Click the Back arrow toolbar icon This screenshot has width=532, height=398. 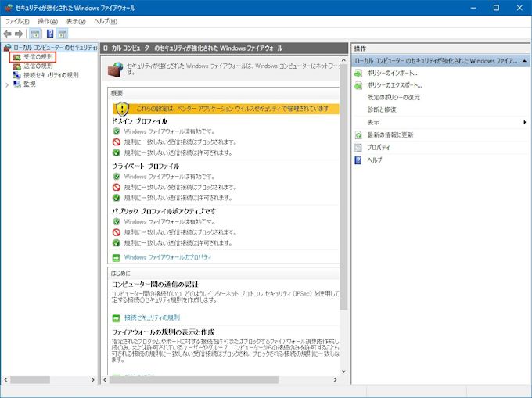click(7, 34)
